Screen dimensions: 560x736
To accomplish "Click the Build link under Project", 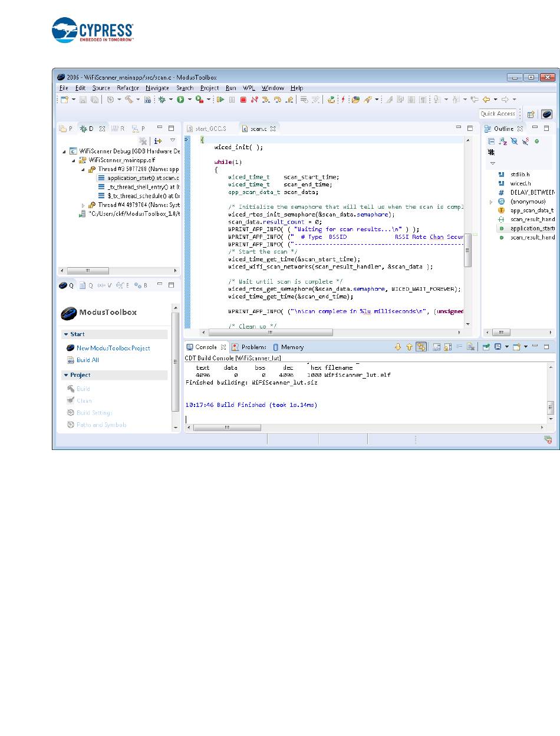I will point(83,389).
